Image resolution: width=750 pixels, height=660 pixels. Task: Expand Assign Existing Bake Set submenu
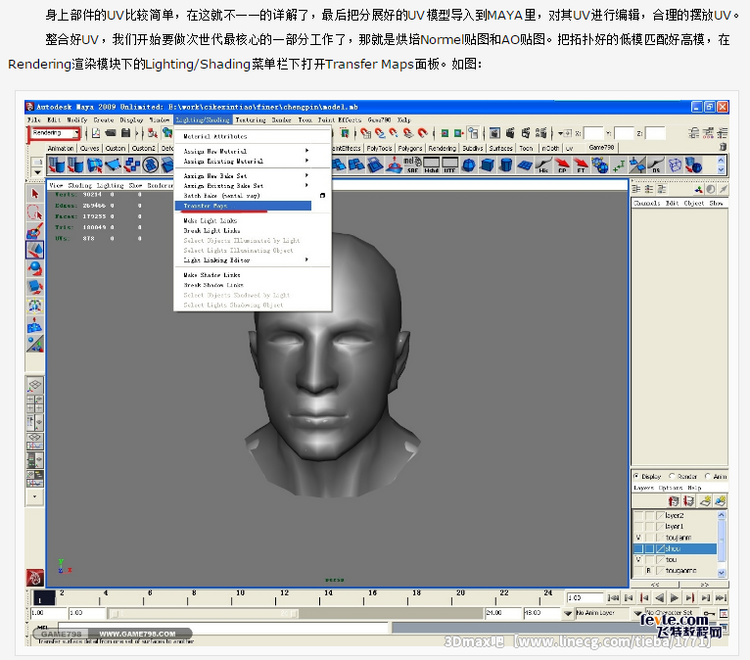click(307, 185)
